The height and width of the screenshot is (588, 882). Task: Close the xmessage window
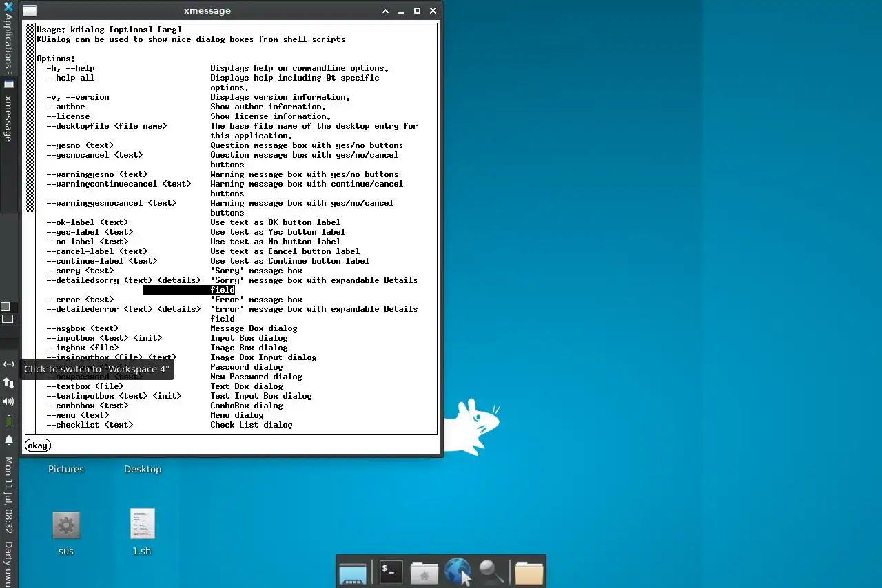pos(433,11)
